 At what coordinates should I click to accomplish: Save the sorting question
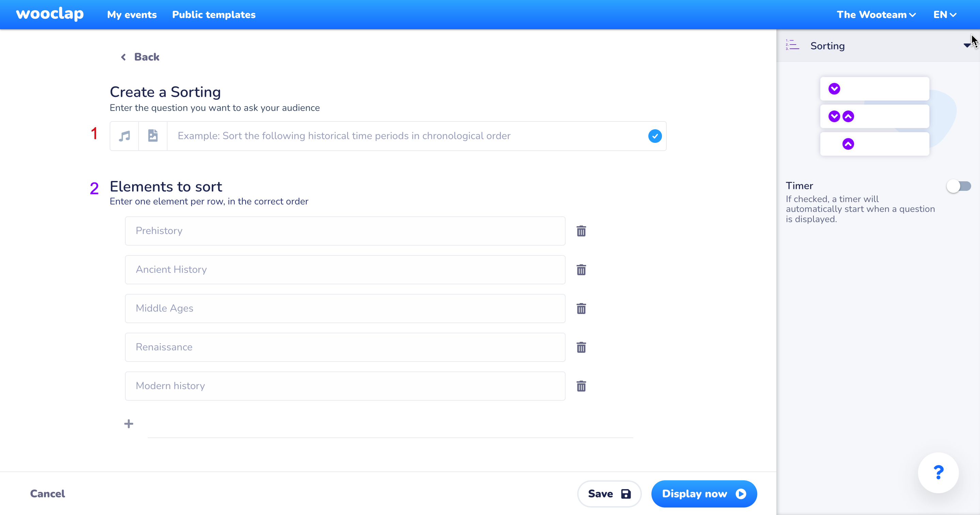click(609, 493)
